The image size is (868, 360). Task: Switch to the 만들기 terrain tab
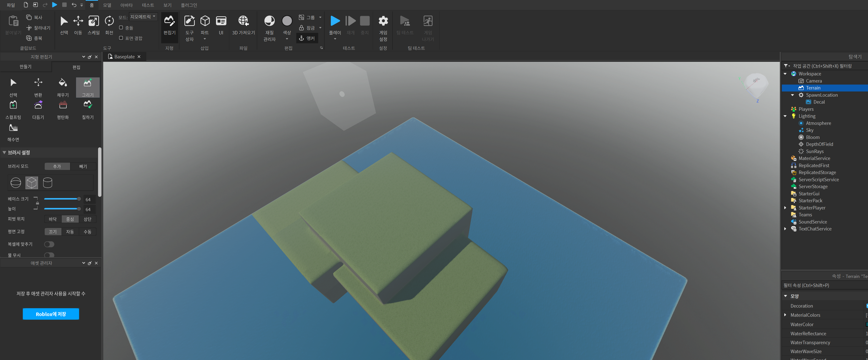[x=26, y=67]
